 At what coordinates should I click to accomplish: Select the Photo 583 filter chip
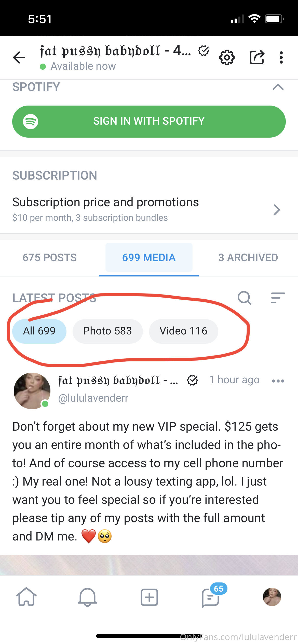(107, 331)
